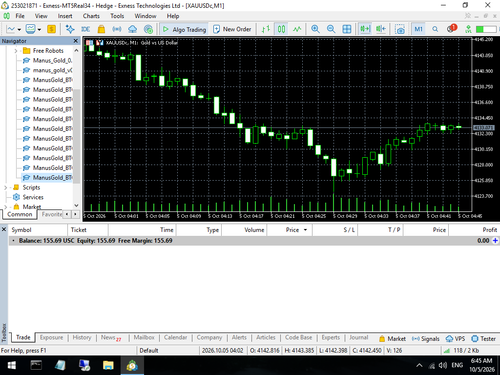Open Market button in the Toolbox bar

[393, 339]
